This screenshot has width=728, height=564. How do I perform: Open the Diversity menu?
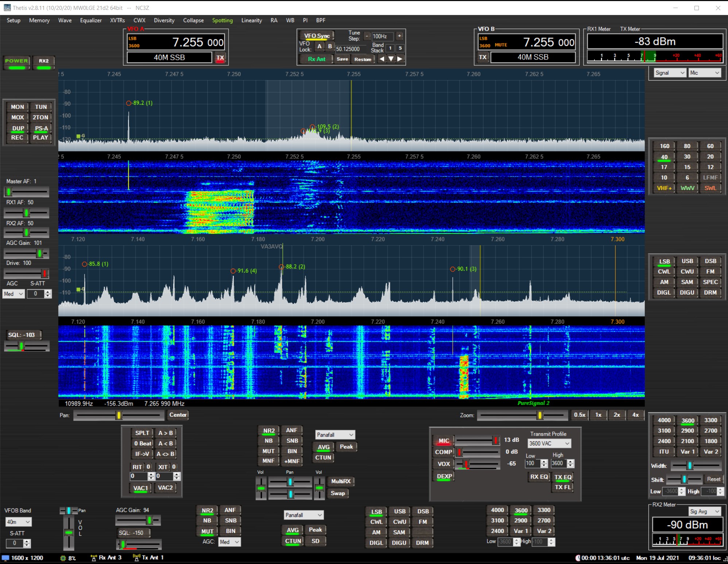pyautogui.click(x=164, y=20)
